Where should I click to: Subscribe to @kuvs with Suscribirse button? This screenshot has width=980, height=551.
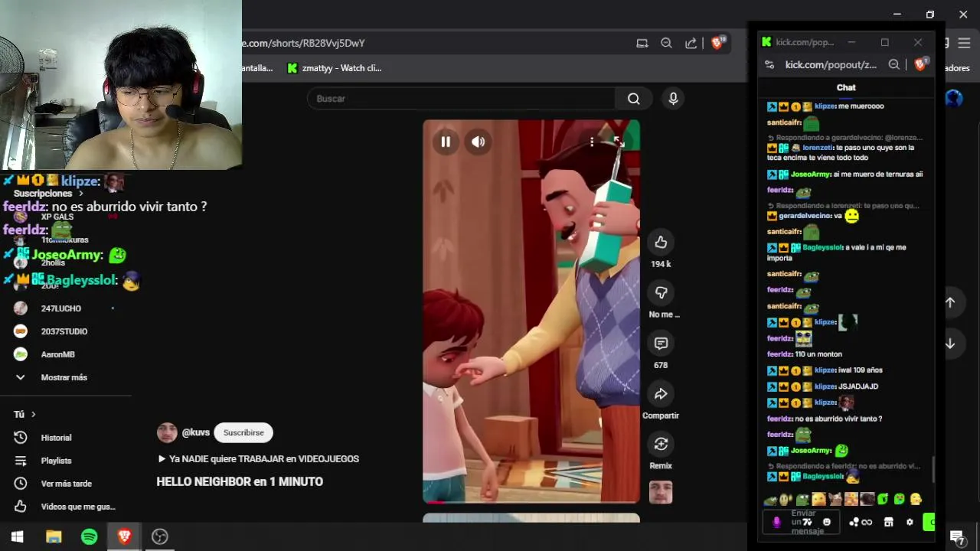coord(243,432)
